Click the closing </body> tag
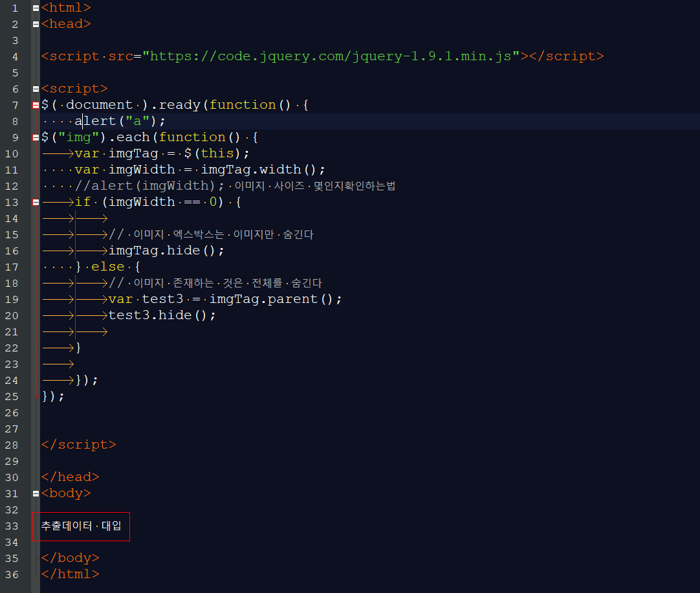 [x=70, y=558]
